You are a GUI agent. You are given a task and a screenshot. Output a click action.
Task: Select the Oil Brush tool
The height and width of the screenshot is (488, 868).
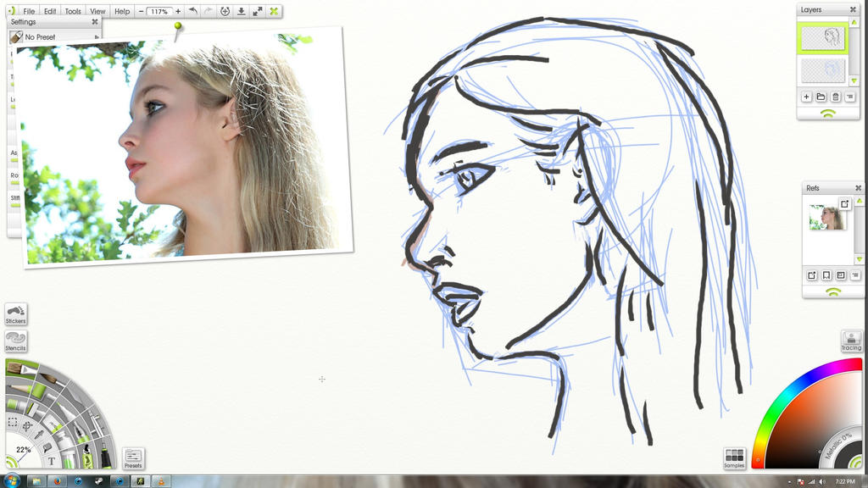click(20, 369)
